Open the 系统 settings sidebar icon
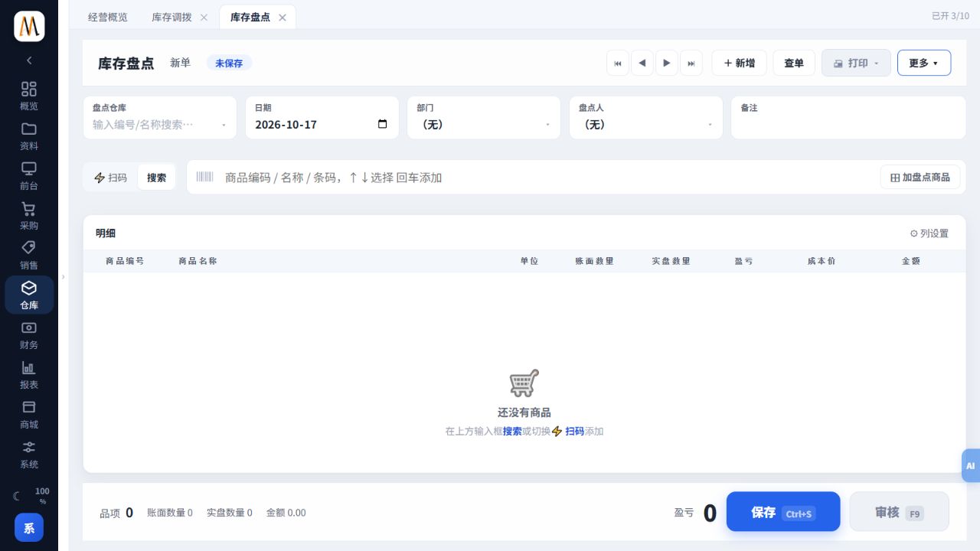This screenshot has width=980, height=551. 29,454
